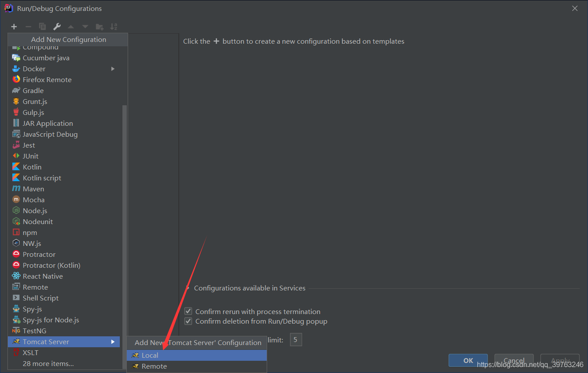Click the Gulp.js cup icon
588x373 pixels.
point(16,112)
